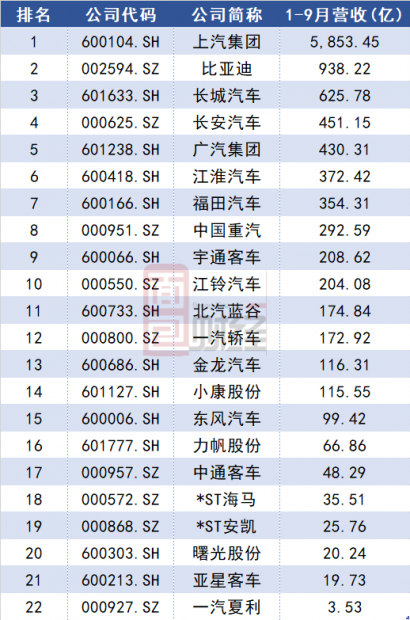Click the 上汽集团 company name cell

tap(227, 42)
